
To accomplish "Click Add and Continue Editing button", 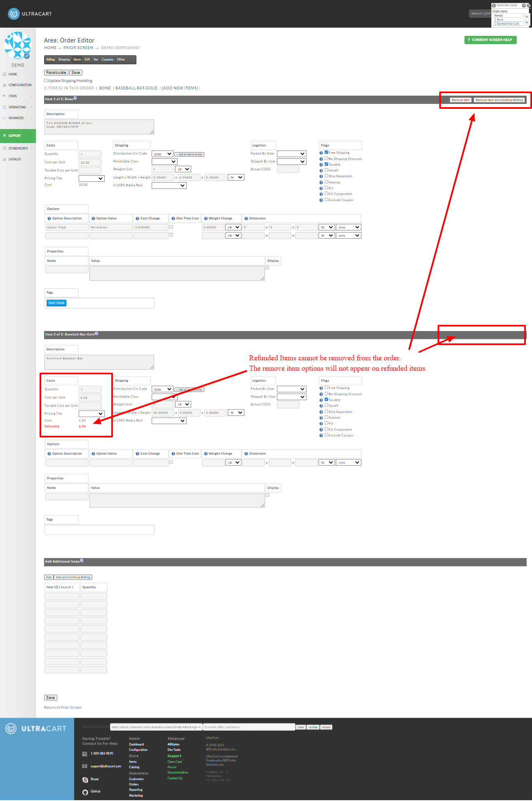I will tap(73, 577).
